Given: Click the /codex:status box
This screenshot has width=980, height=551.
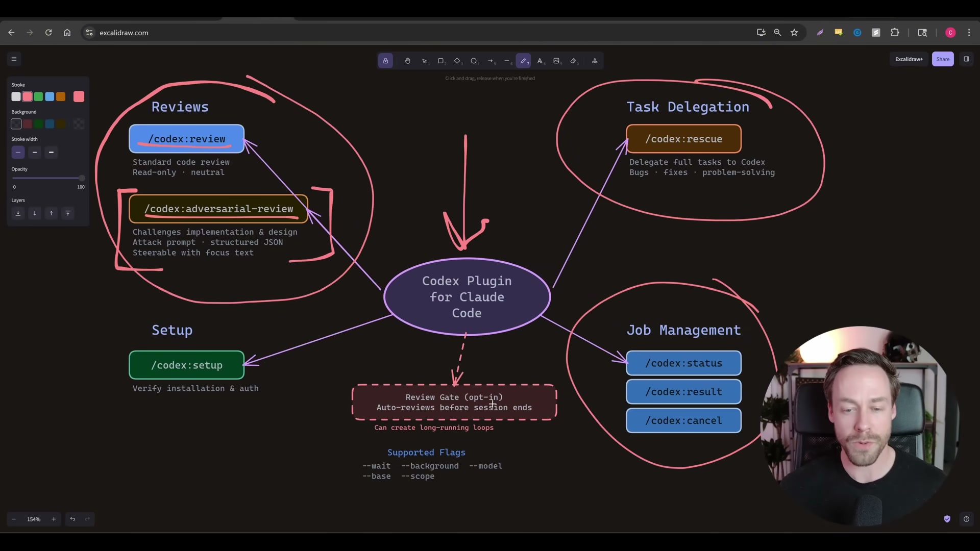Looking at the screenshot, I should pos(683,363).
